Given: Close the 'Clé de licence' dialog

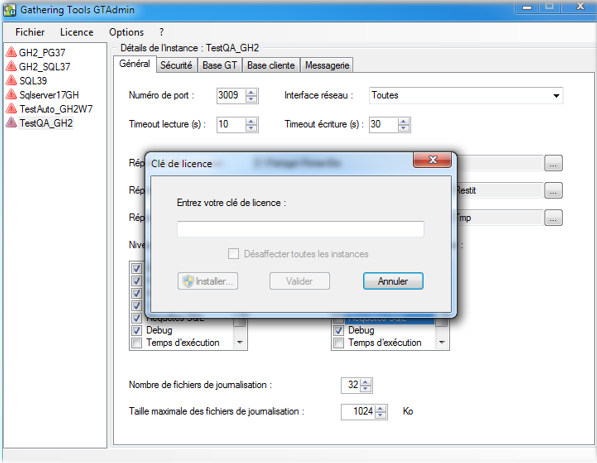Looking at the screenshot, I should (433, 160).
